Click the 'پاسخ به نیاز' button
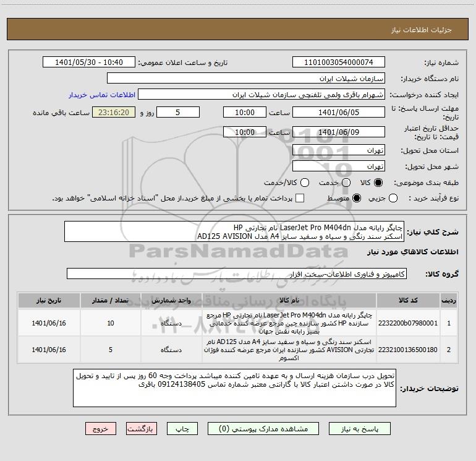The image size is (476, 461). pos(359,428)
